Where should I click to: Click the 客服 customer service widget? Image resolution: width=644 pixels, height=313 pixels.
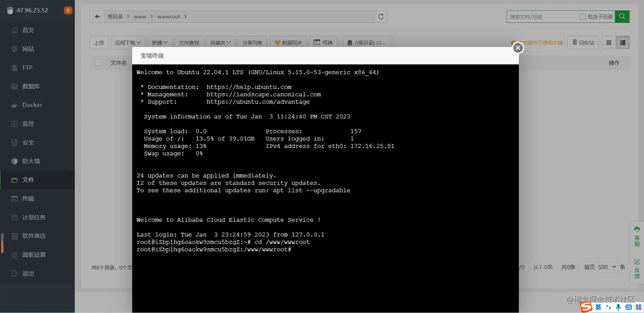pos(637,236)
